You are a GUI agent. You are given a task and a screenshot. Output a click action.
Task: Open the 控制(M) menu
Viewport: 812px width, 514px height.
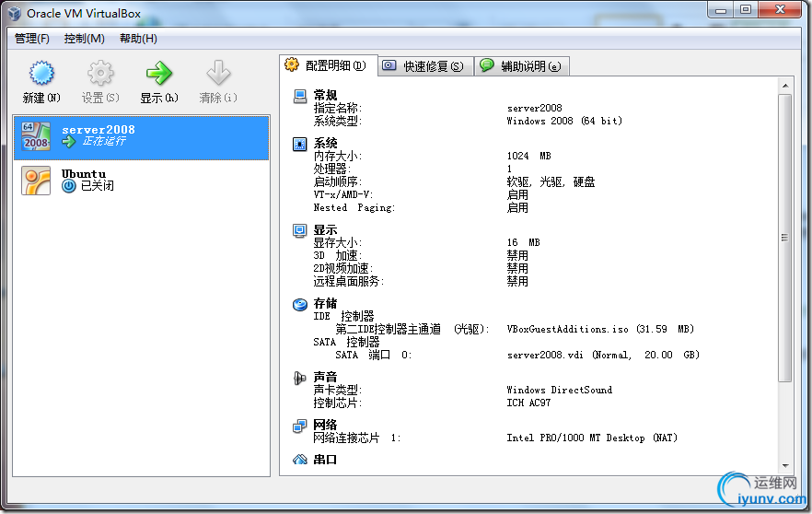85,39
